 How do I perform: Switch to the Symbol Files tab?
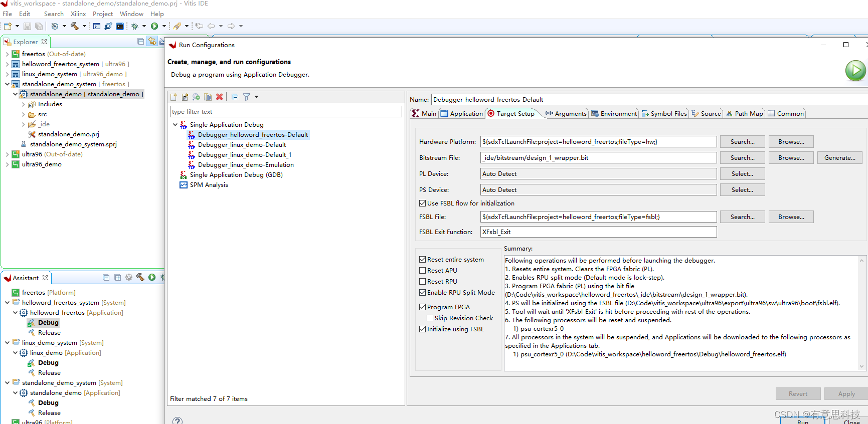click(664, 114)
